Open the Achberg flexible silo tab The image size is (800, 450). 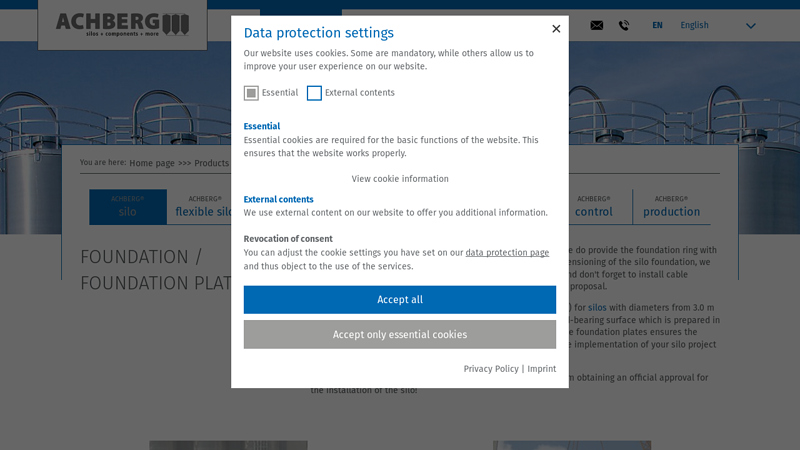point(204,206)
